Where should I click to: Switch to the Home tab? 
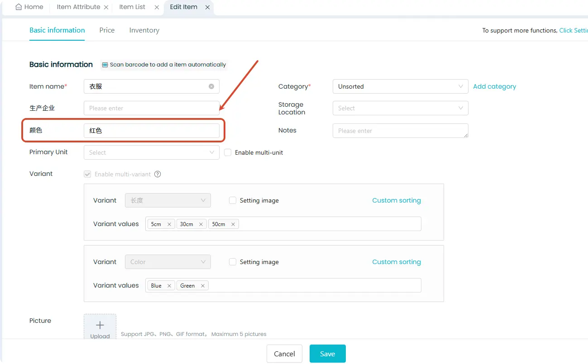(x=29, y=7)
